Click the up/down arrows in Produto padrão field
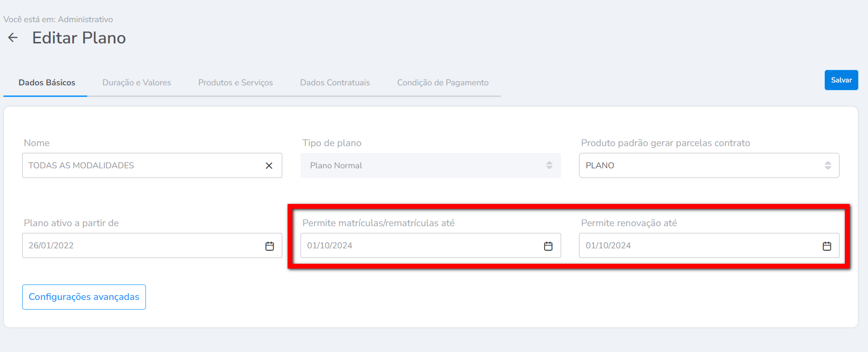Viewport: 868px width, 352px height. tap(828, 165)
